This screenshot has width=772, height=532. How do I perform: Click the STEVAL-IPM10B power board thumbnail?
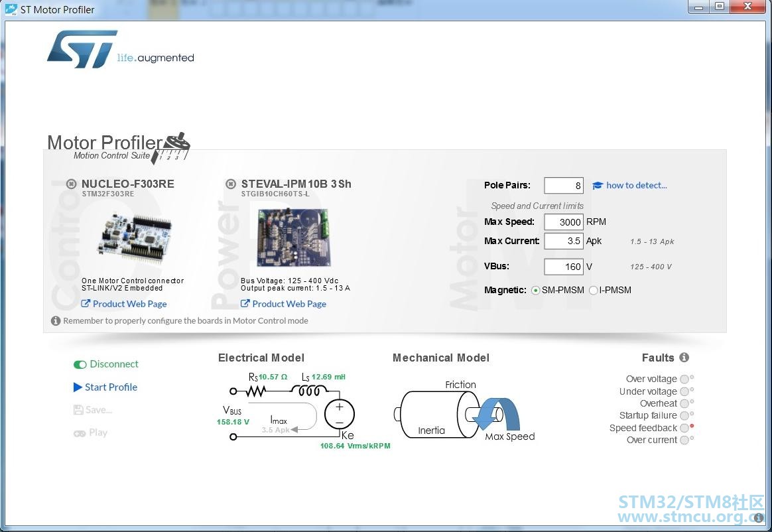[293, 237]
